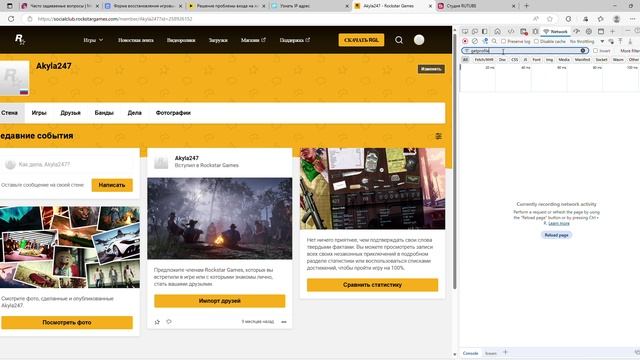
Task: Tick the Invert filter checkbox
Action: point(596,51)
